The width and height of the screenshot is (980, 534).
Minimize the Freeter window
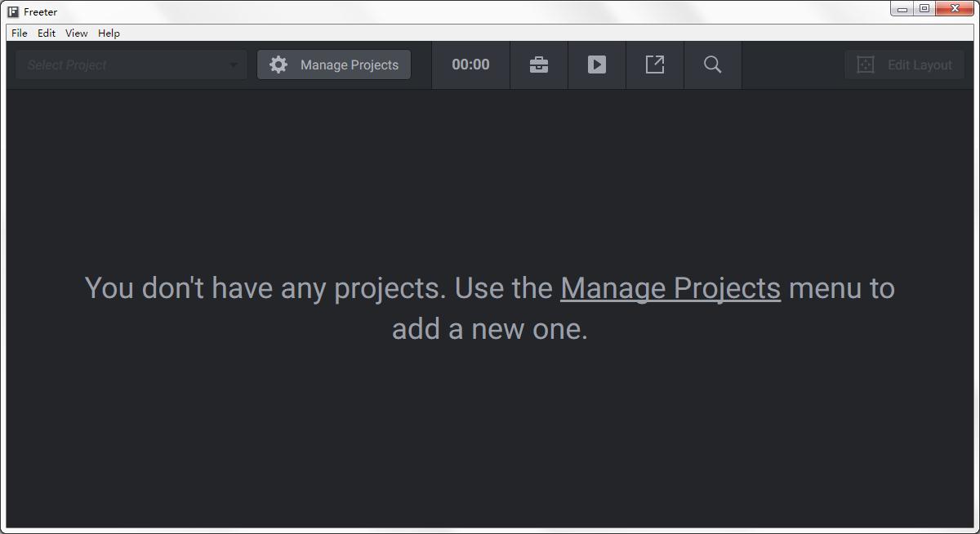[902, 10]
